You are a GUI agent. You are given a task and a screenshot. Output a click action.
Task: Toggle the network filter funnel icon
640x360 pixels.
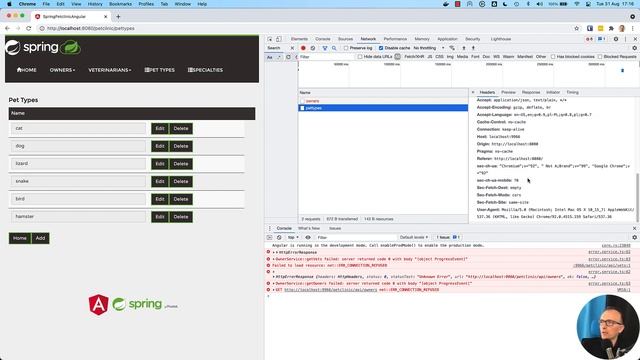(x=325, y=48)
